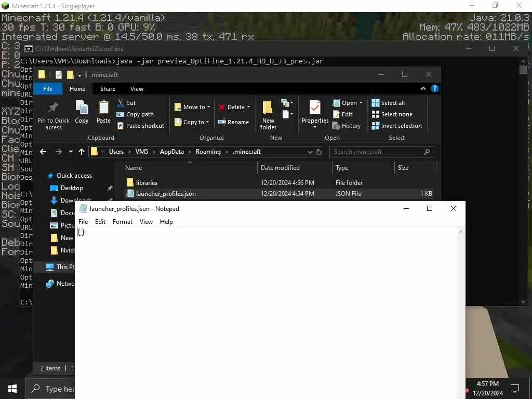
Task: Click the Copy icon in Clipboard group
Action: pos(82,111)
